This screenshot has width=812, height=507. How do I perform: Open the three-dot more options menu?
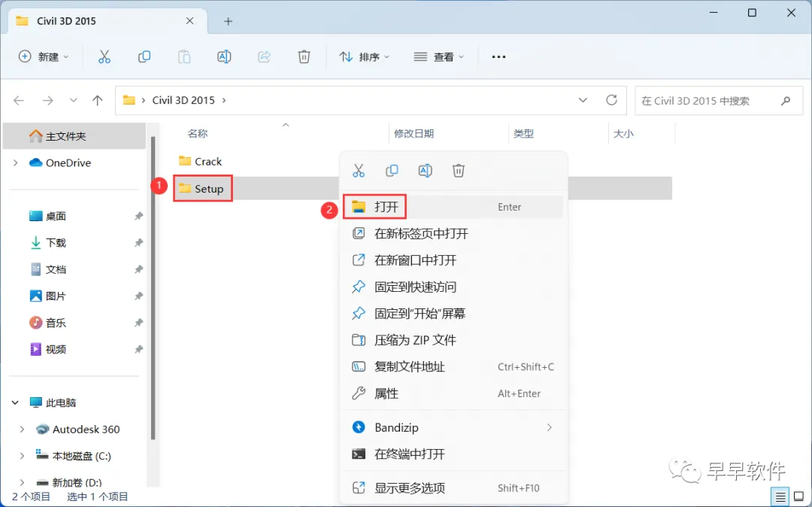coord(498,56)
